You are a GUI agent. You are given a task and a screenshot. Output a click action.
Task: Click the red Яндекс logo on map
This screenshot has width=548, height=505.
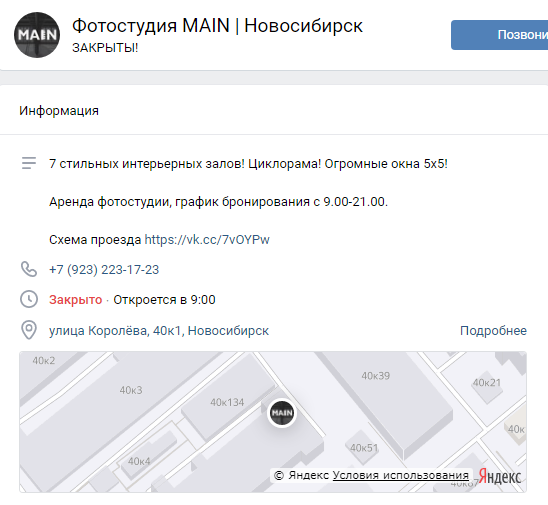point(500,476)
